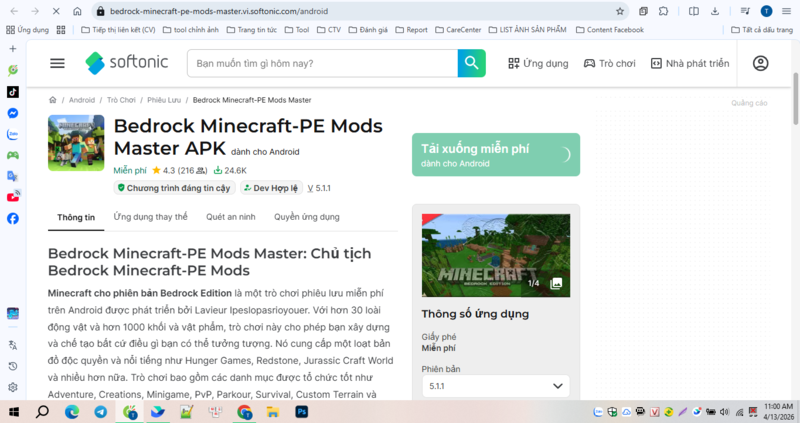The height and width of the screenshot is (423, 800).
Task: Expand the Phiên bản 5.1.1 dropdown
Action: [496, 386]
